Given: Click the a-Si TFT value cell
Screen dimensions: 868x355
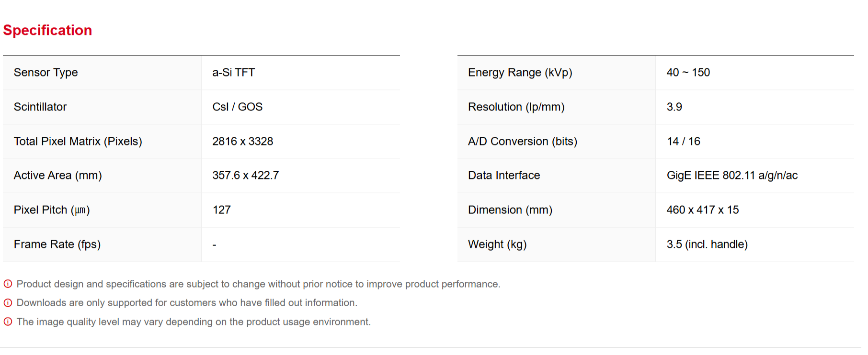Looking at the screenshot, I should click(x=233, y=73).
